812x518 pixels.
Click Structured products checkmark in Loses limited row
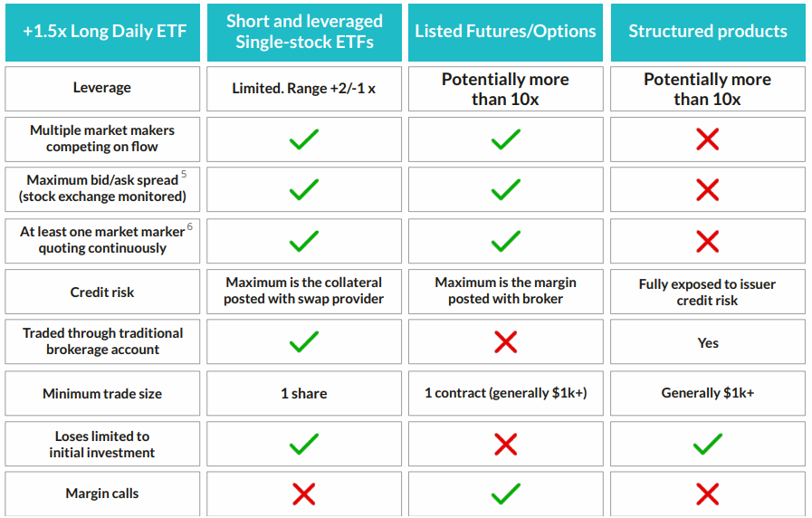click(x=707, y=445)
